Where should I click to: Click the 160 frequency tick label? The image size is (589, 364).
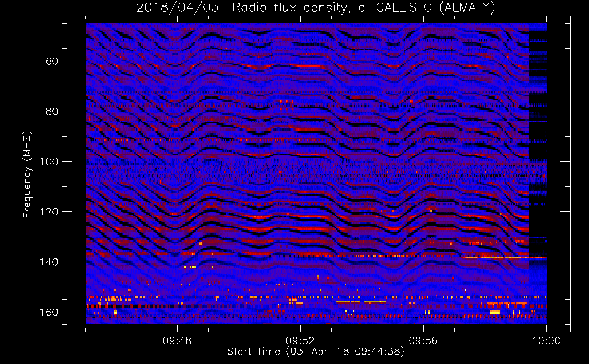(x=49, y=312)
